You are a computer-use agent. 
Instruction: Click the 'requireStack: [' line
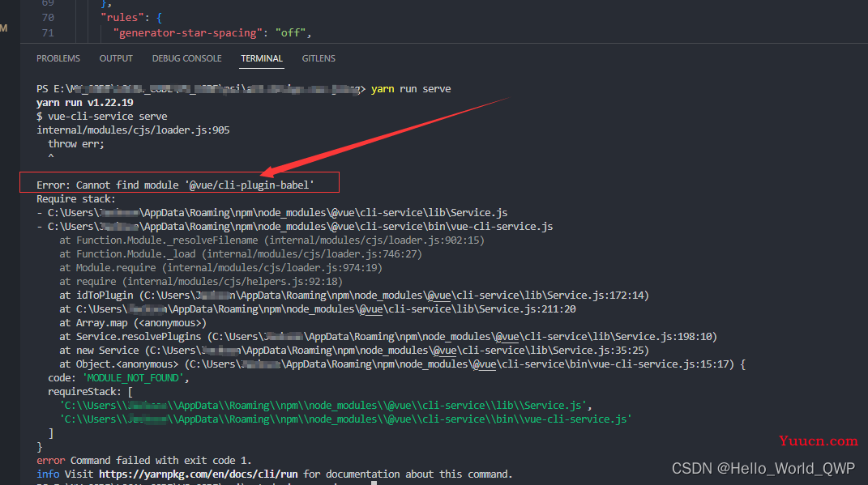(90, 392)
